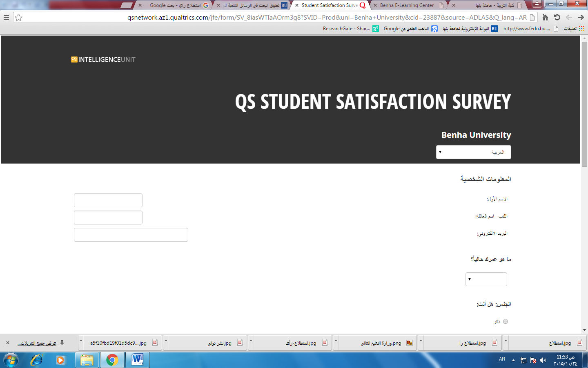Screen dimensions: 588x368
Task: Close the كلية التربية tab
Action: pyautogui.click(x=454, y=5)
